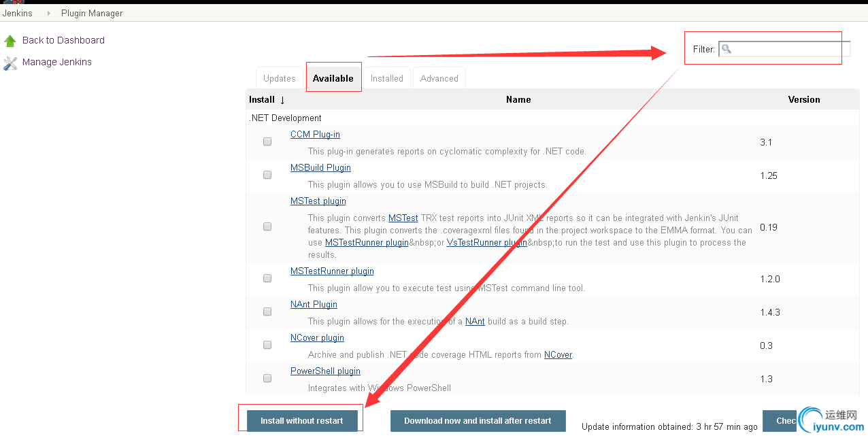The image size is (868, 438).
Task: Check the MSBuild Plugin checkbox
Action: coord(267,175)
